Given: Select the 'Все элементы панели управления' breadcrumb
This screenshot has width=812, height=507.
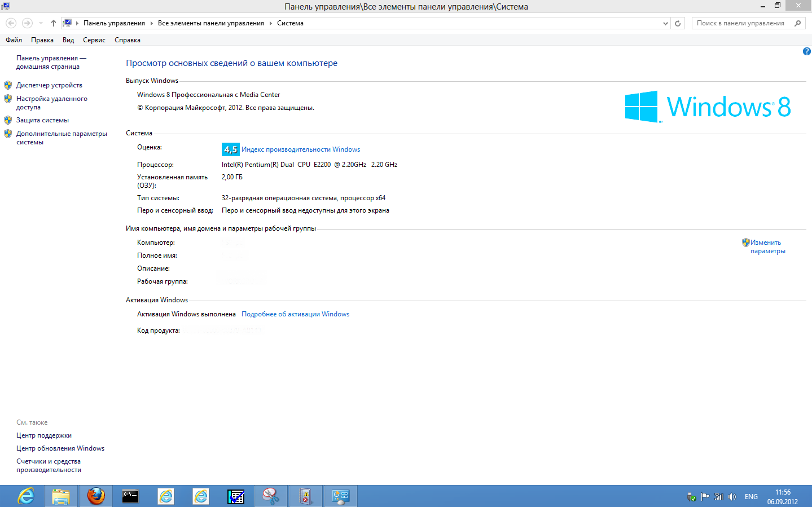Looking at the screenshot, I should tap(211, 23).
